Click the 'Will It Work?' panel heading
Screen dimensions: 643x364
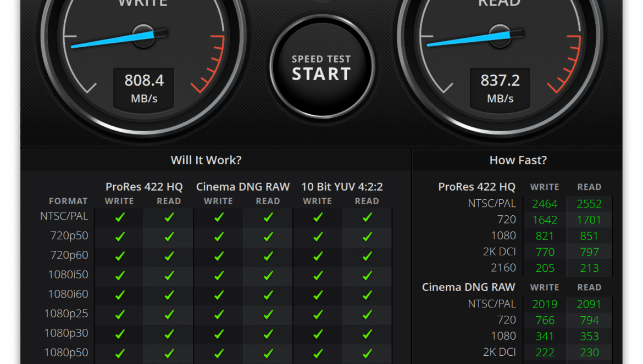coord(206,160)
